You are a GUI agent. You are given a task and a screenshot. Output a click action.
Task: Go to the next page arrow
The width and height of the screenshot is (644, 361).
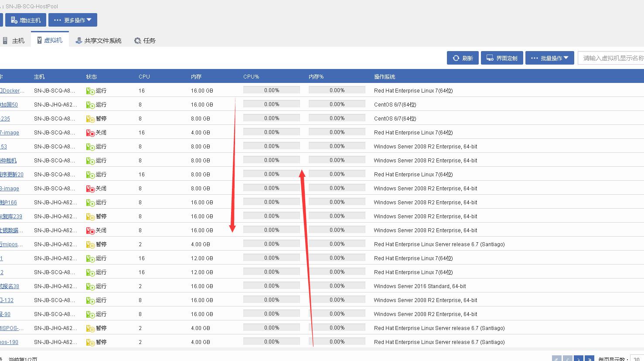[x=579, y=359]
